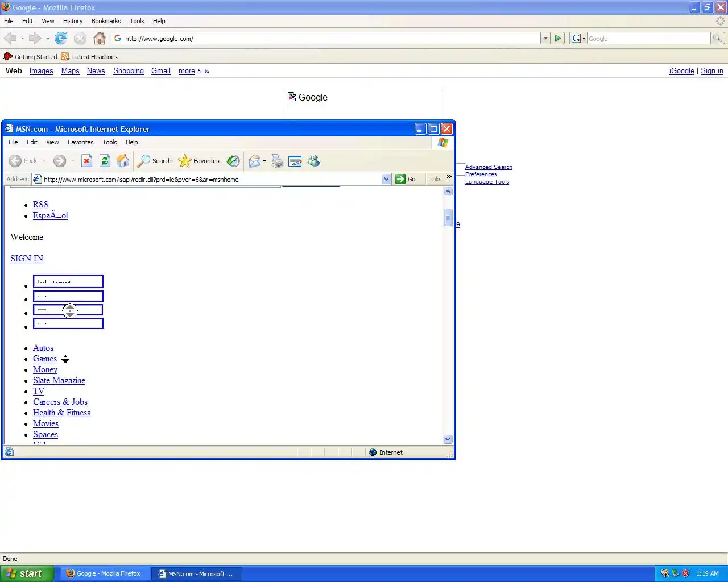Click Language Tools link on Google

click(x=487, y=182)
